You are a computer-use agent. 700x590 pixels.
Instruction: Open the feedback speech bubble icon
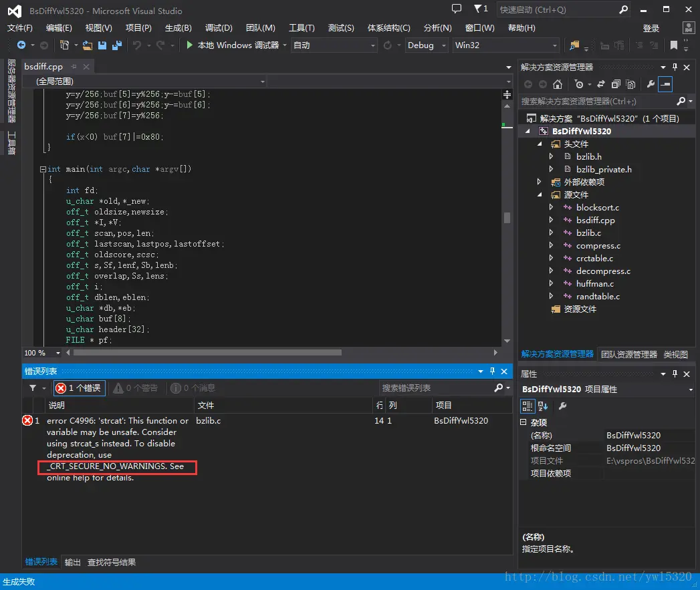pos(456,9)
